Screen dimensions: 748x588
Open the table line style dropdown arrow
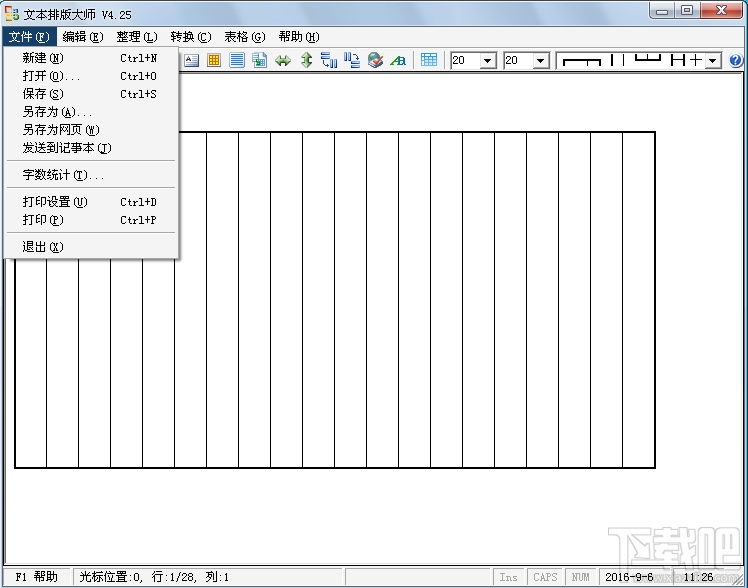(x=713, y=61)
